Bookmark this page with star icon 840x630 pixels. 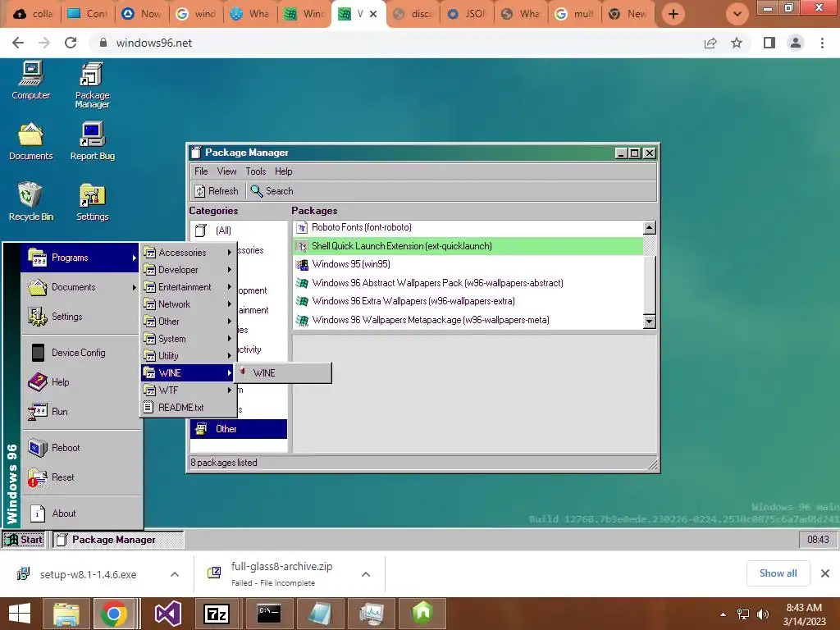737,43
